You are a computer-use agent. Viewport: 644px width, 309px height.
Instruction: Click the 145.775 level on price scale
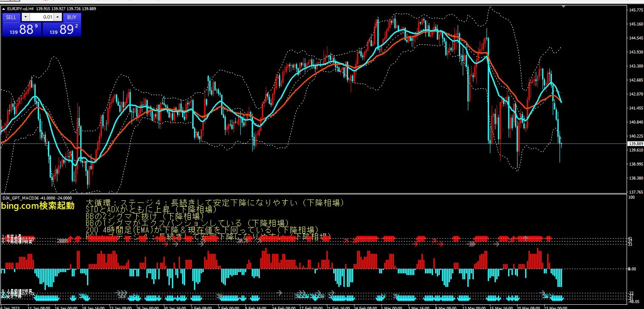pos(635,10)
